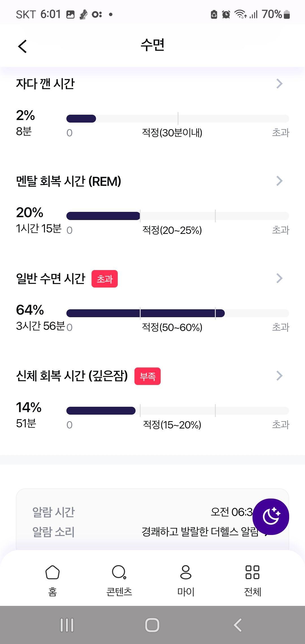Screen dimensions: 305x644
Task: Open the 알람 시간 setting row
Action: 152,512
